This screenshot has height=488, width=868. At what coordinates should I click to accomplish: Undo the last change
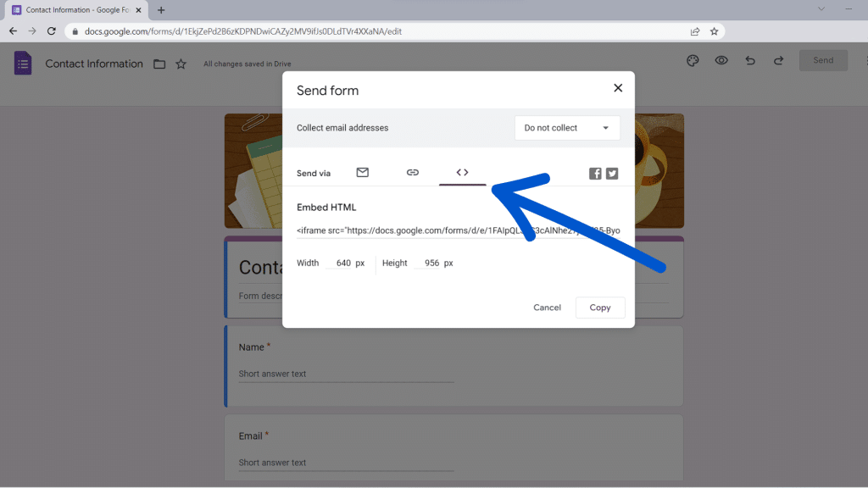pyautogui.click(x=749, y=60)
